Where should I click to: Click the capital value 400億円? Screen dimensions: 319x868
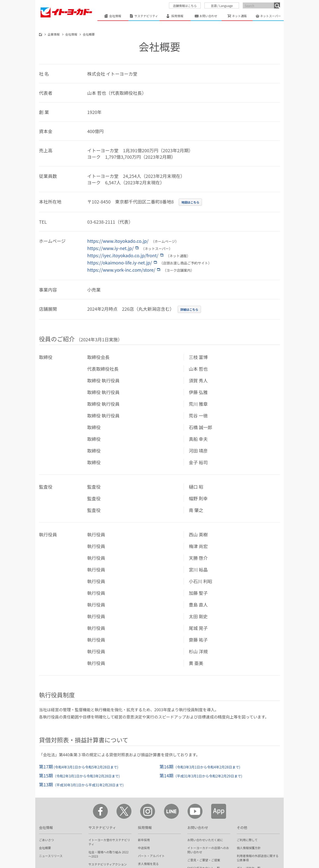pyautogui.click(x=95, y=131)
